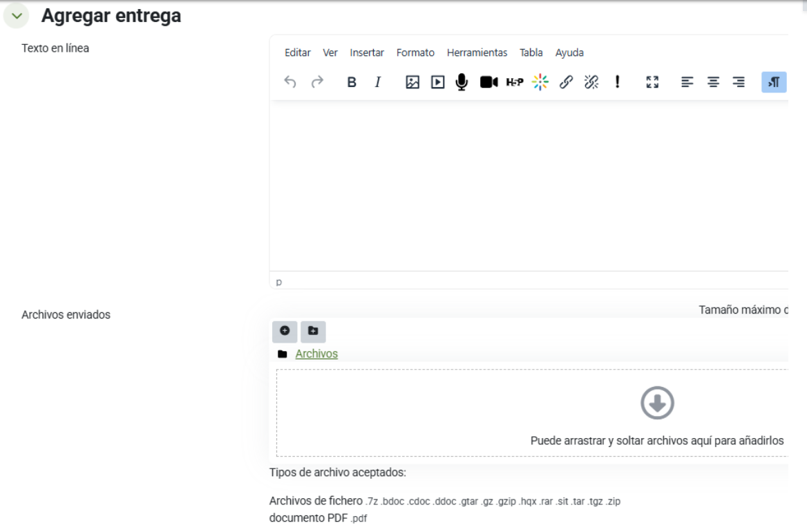Insert an image using the image icon
This screenshot has width=807, height=532.
tap(412, 82)
